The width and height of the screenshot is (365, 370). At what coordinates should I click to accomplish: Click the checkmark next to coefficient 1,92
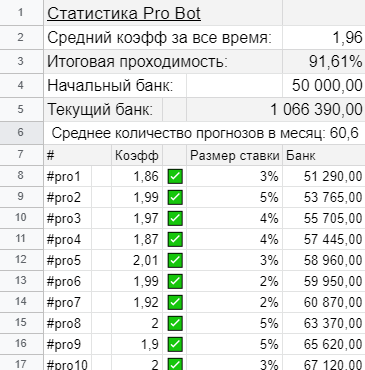[175, 302]
